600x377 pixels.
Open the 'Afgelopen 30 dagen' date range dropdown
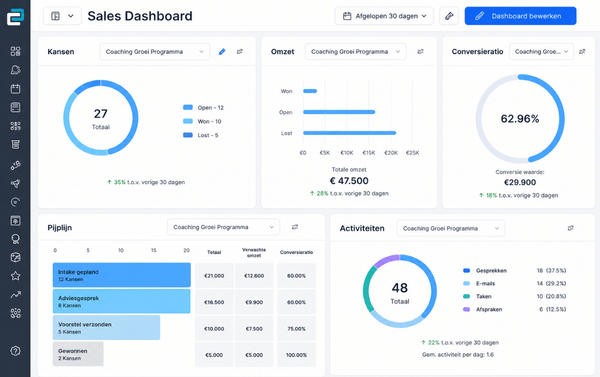click(384, 16)
